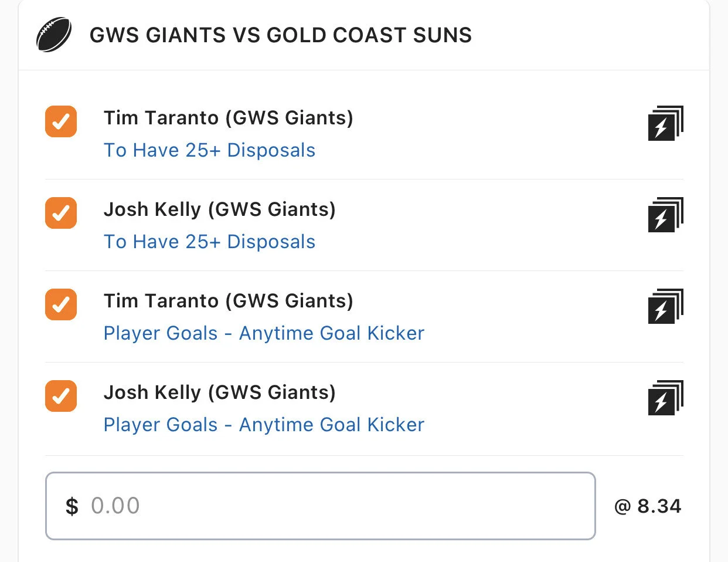Viewport: 728px width, 562px height.
Task: Click the lightning stack icon for Taranto's goal kicker leg
Action: click(665, 306)
